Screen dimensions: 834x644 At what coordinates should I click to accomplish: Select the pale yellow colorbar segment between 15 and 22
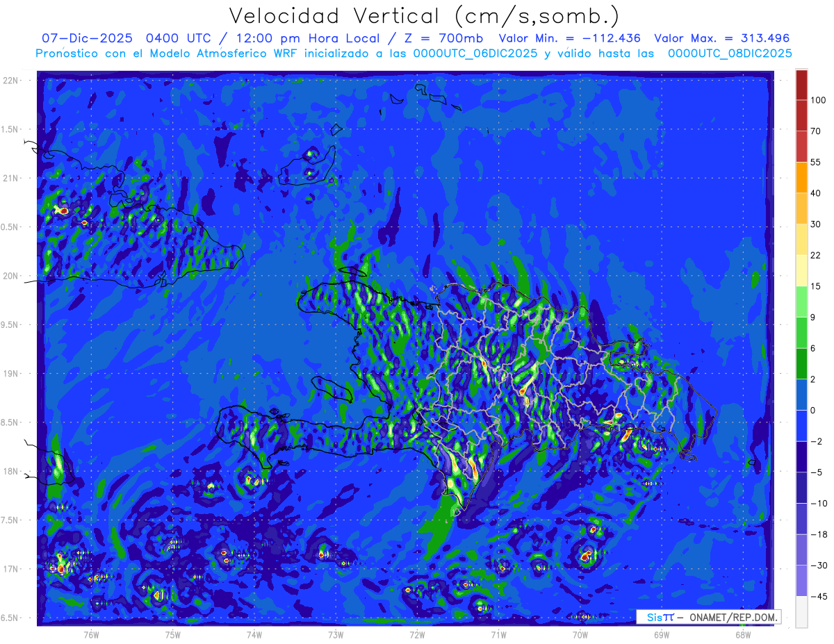tap(801, 270)
